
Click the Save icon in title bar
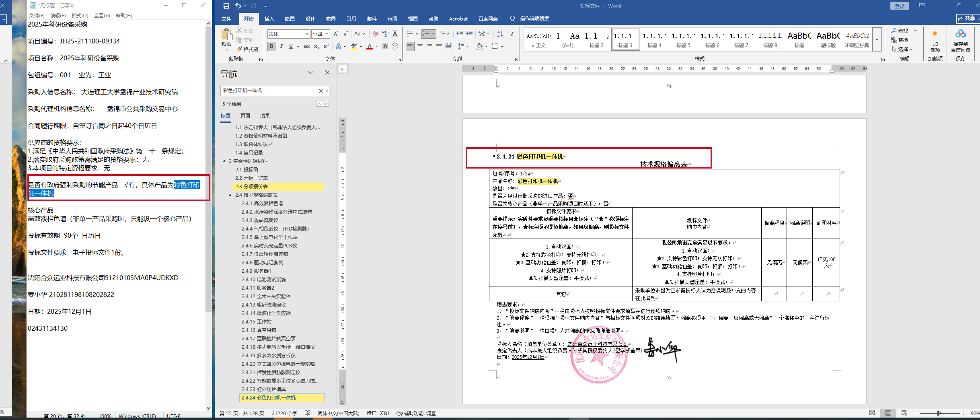tap(226, 6)
